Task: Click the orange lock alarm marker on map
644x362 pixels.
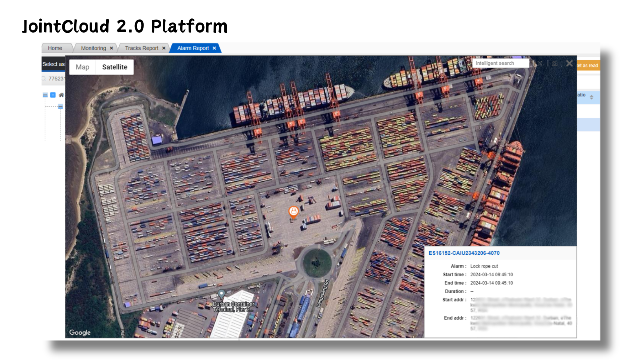Action: (x=293, y=212)
